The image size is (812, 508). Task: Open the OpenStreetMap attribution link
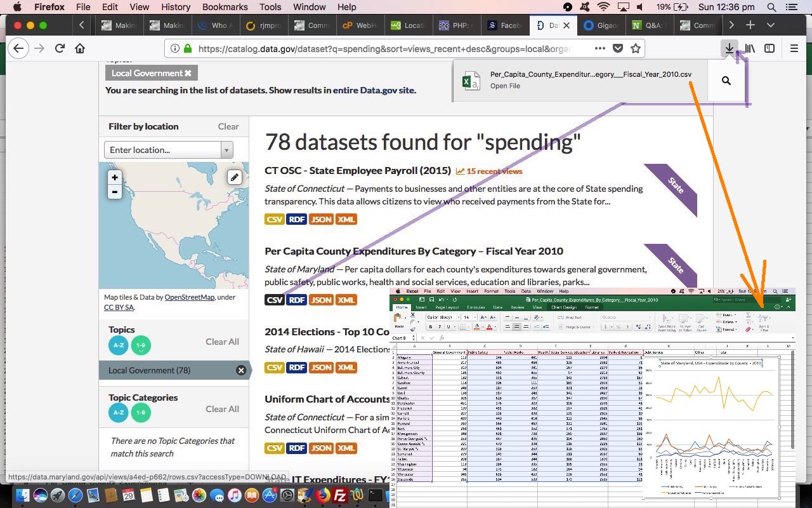pyautogui.click(x=189, y=297)
